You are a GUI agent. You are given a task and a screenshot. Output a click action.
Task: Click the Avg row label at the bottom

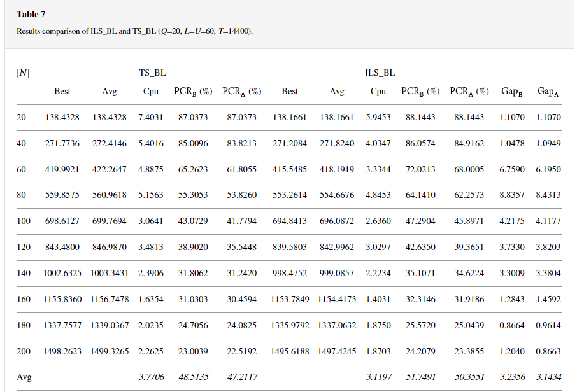24,377
